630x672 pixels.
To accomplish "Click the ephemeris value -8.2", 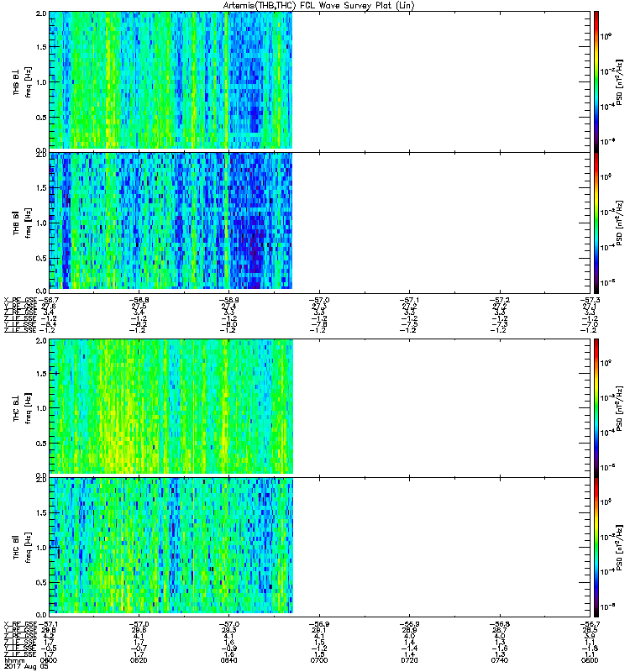I will 139,324.
